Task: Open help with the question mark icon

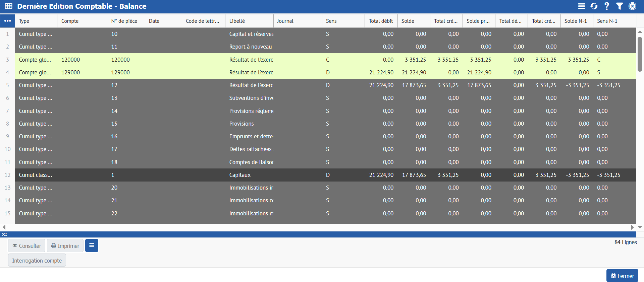Action: click(x=607, y=6)
